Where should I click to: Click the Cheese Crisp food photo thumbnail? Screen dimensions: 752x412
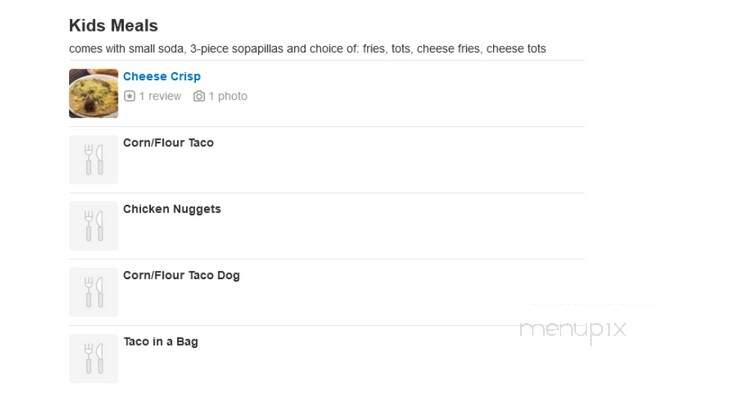pyautogui.click(x=94, y=93)
